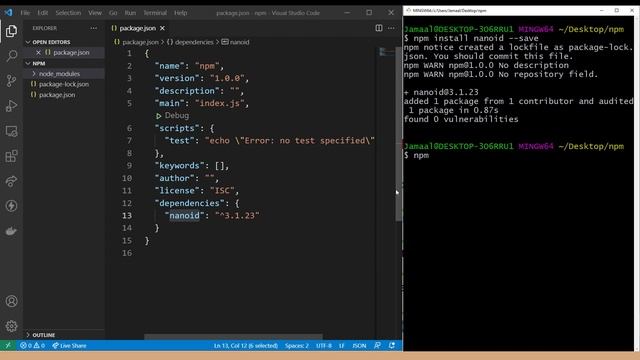
Task: Click the npm prompt in the MINGW64 terminal
Action: (421, 156)
